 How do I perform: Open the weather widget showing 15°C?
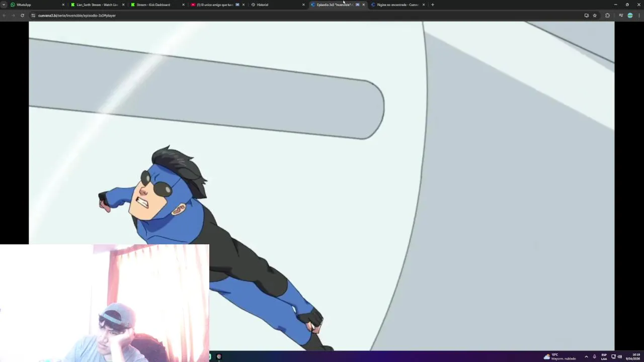point(559,356)
